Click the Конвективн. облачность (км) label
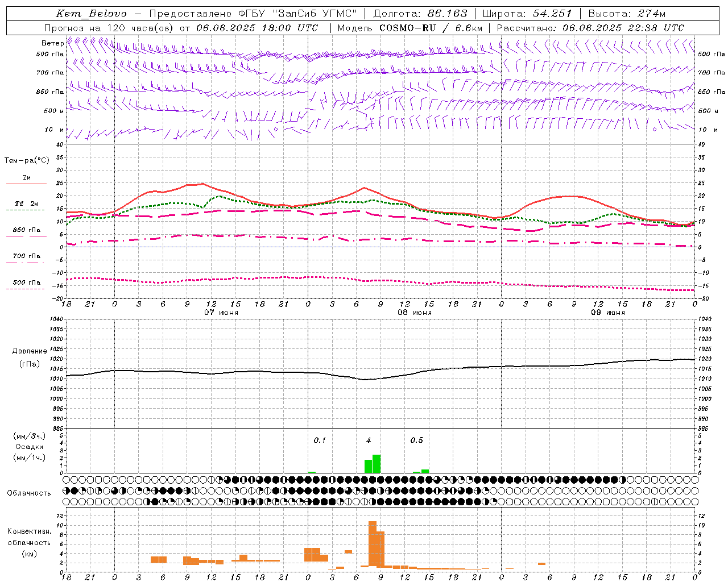Image resolution: width=728 pixels, height=582 pixels. point(29,543)
